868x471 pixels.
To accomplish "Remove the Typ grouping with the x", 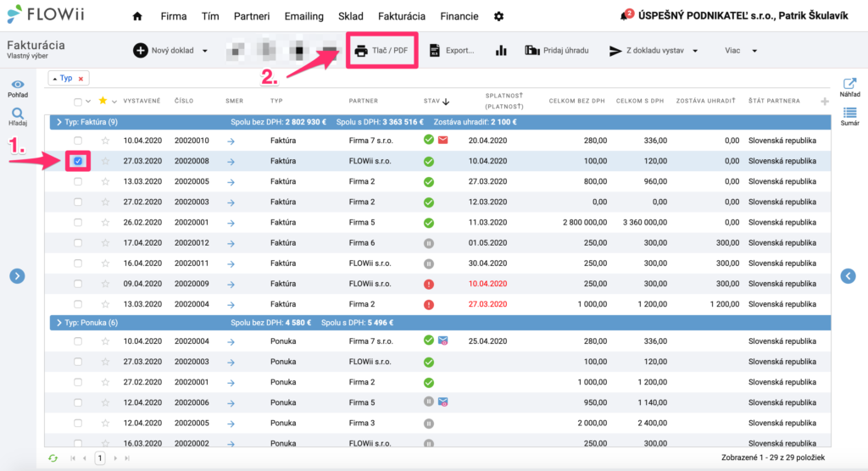I will click(81, 79).
